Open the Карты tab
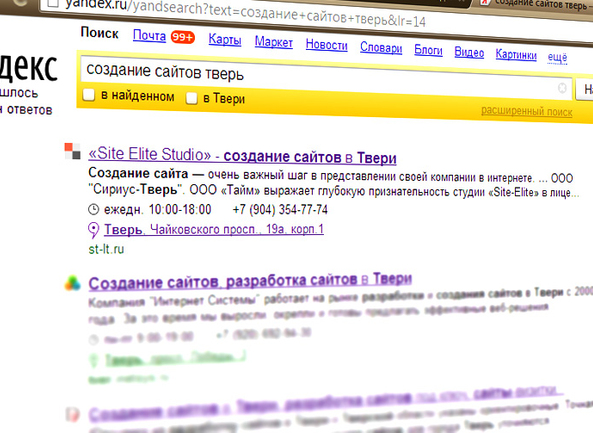Image resolution: width=593 pixels, height=433 pixels. (x=225, y=39)
